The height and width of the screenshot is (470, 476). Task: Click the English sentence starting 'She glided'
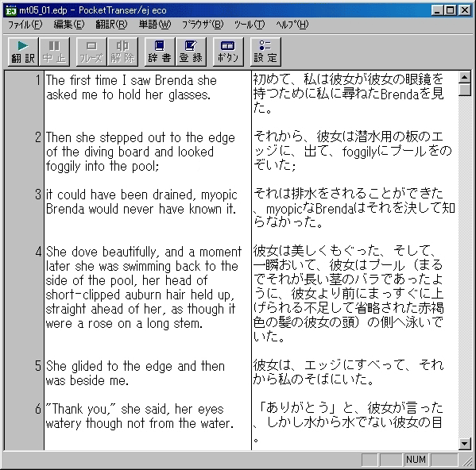pos(135,373)
